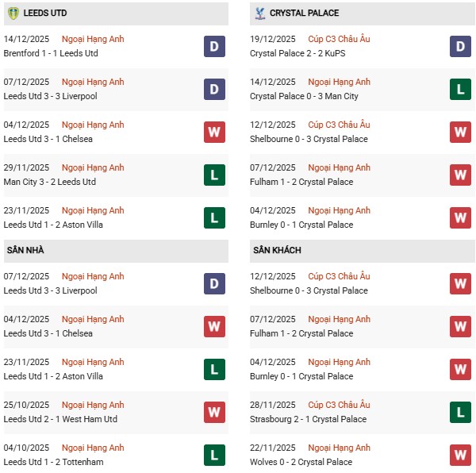The height and width of the screenshot is (473, 476).
Task: Select the SÂN NHÀ home section header
Action: coord(25,251)
